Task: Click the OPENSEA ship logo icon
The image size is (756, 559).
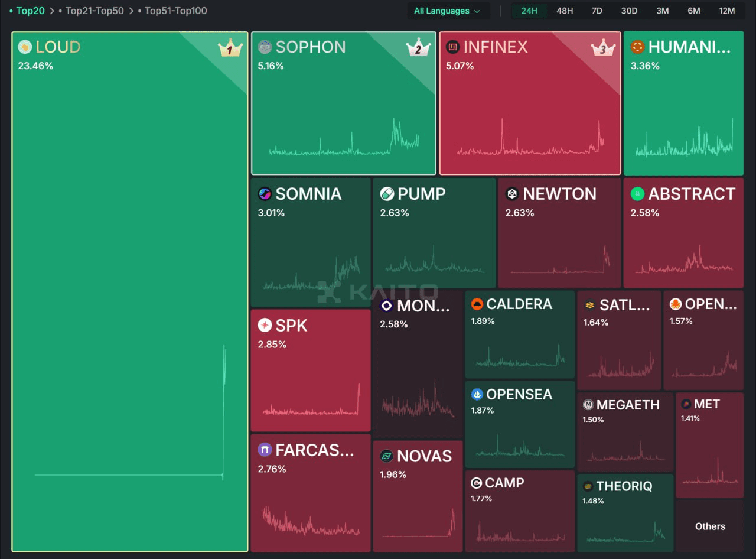Action: [x=477, y=394]
